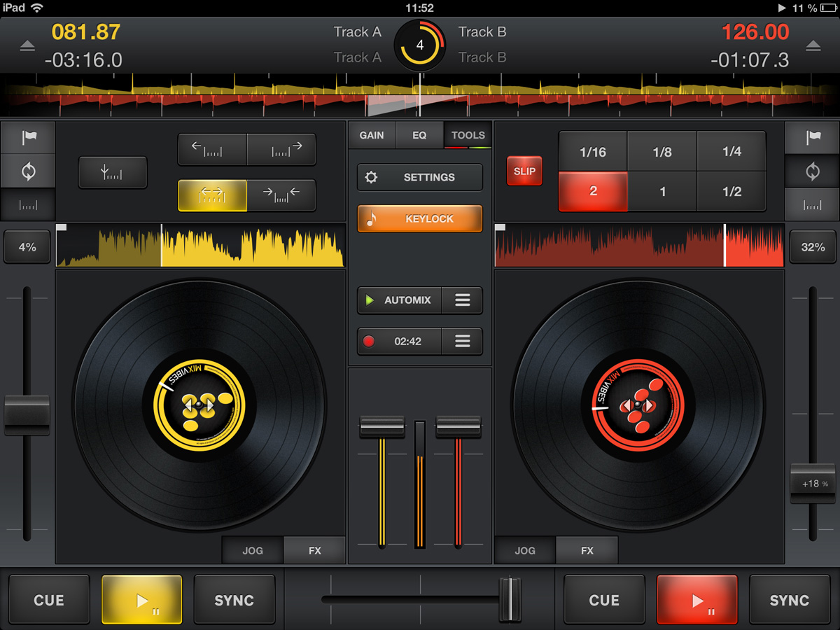This screenshot has width=840, height=630.
Task: Toggle left deck yellow play/pause
Action: click(142, 600)
